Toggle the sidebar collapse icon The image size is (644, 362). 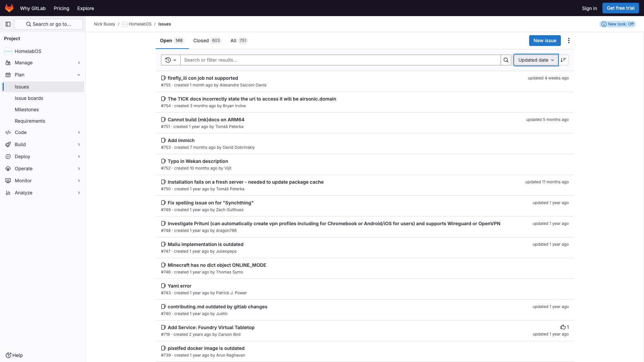[x=8, y=24]
